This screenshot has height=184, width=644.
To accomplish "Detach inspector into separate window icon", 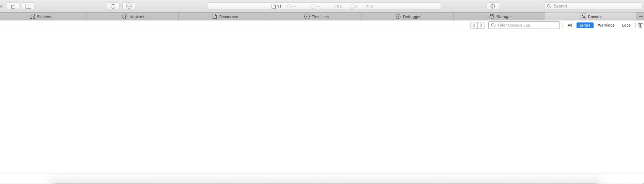I will (x=13, y=6).
